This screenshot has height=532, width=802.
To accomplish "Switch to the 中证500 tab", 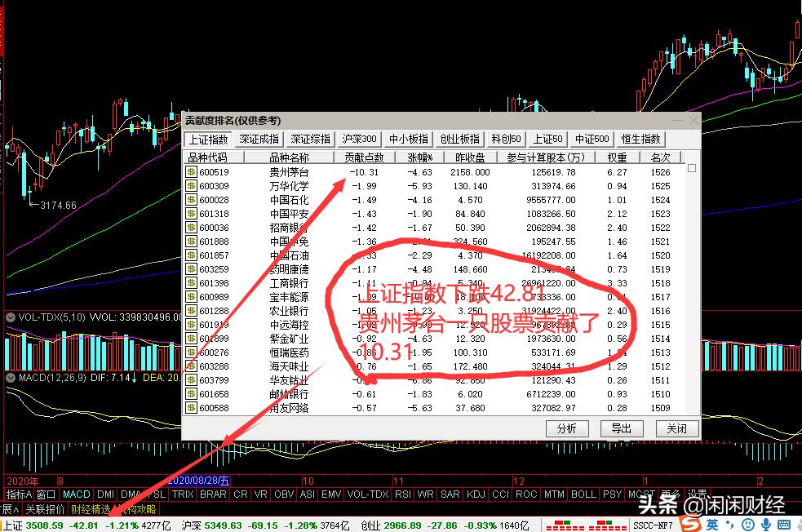I will tap(592, 139).
